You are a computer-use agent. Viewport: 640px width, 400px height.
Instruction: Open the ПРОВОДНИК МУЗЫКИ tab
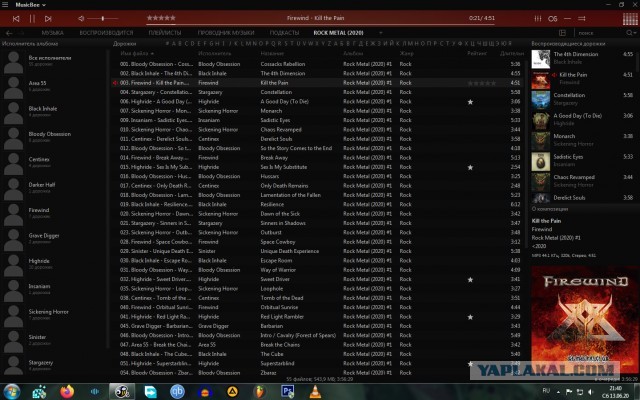tap(226, 33)
